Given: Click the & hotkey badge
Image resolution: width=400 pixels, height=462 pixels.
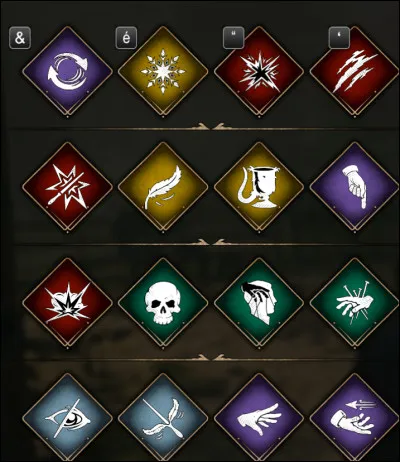Looking at the screenshot, I should (20, 38).
